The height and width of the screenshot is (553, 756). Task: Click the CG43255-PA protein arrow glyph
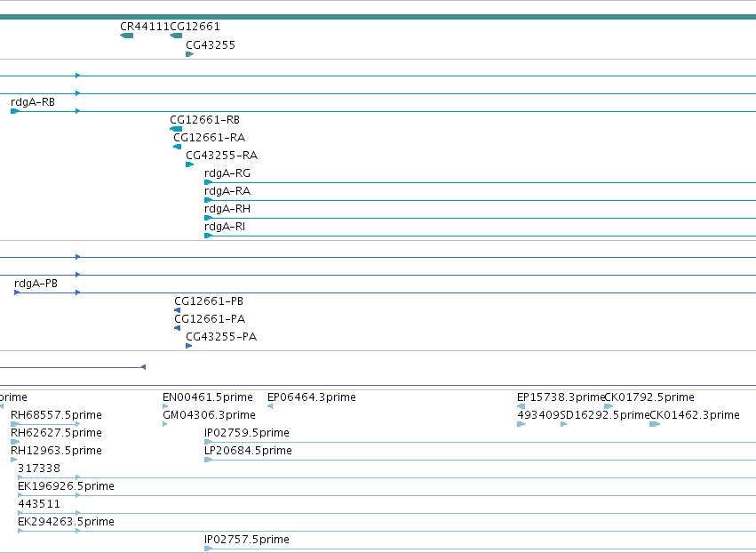189,347
